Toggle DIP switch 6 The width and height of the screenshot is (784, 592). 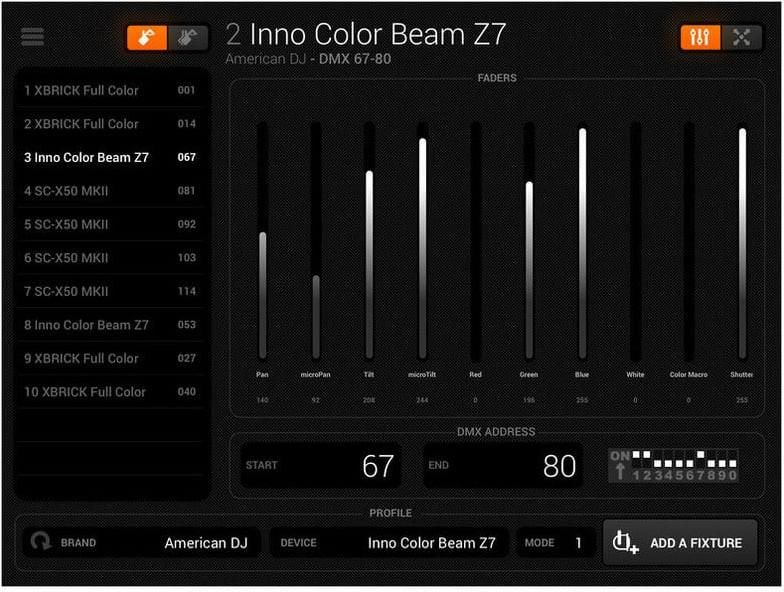(690, 460)
